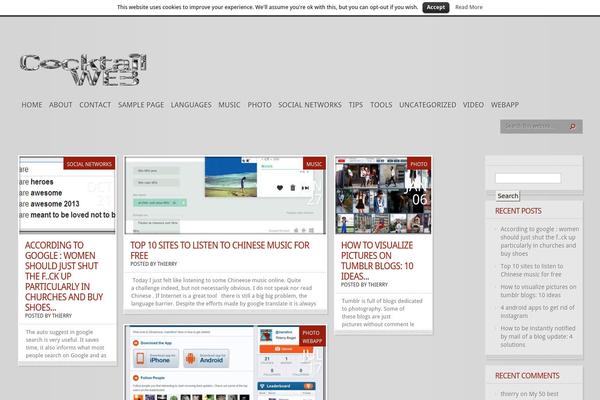The width and height of the screenshot is (600, 400).
Task: Focus the sidebar search text box
Action: pyautogui.click(x=528, y=178)
